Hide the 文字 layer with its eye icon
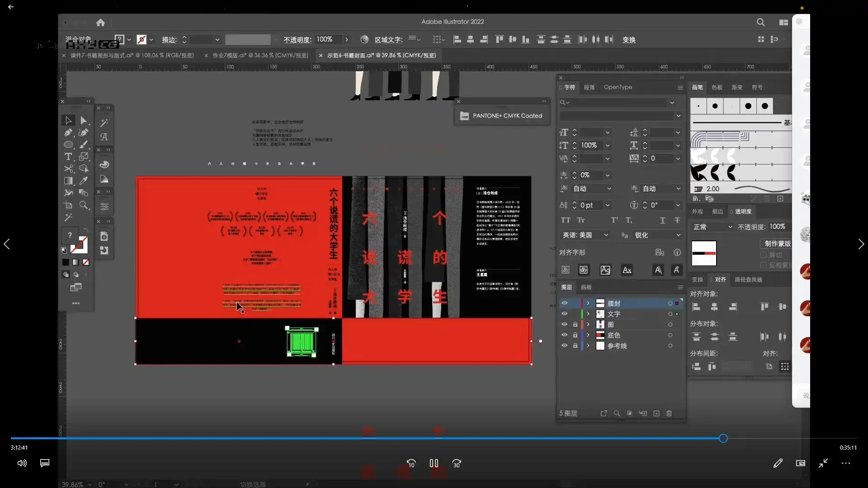This screenshot has width=868, height=488. 564,314
